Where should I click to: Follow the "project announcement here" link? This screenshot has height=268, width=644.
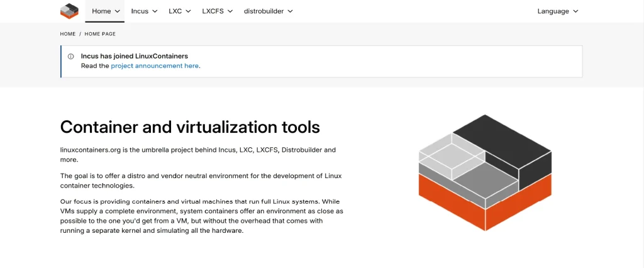coord(155,65)
